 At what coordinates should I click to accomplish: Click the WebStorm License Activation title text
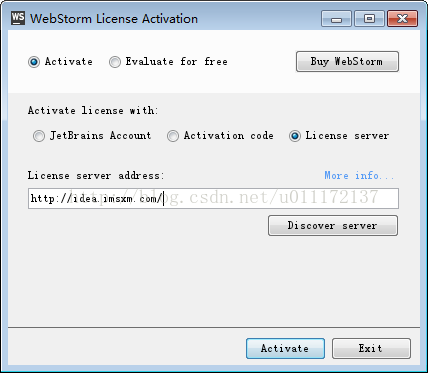click(x=114, y=19)
